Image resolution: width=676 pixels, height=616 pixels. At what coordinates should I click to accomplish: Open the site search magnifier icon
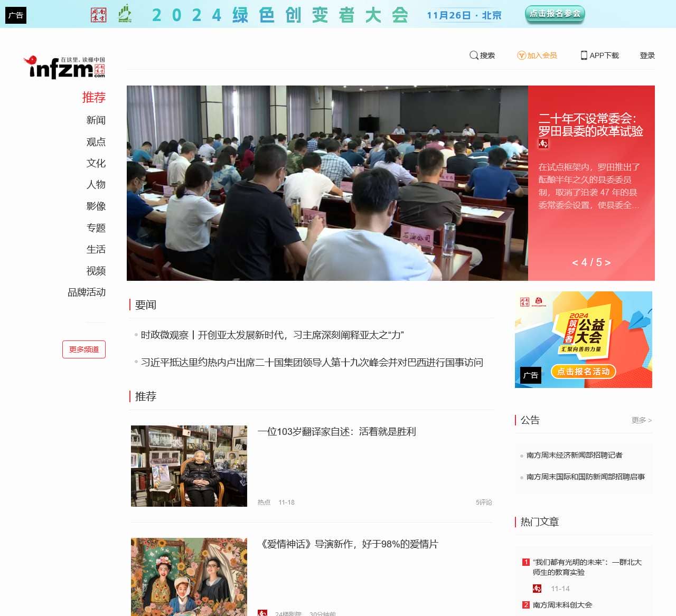pos(474,55)
